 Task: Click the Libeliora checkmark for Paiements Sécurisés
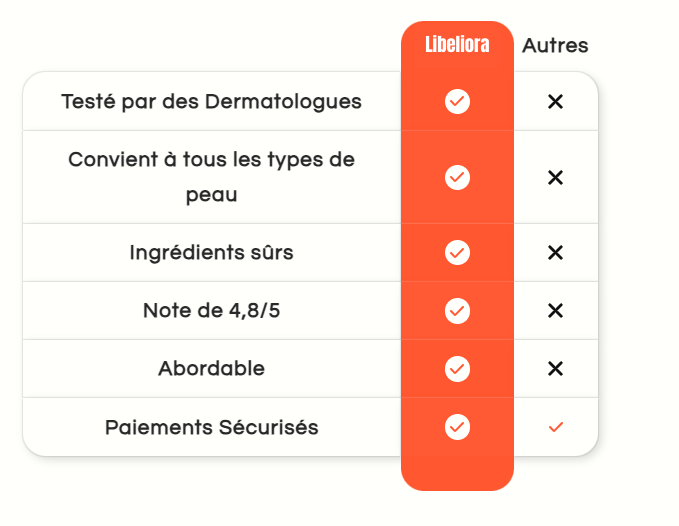457,427
